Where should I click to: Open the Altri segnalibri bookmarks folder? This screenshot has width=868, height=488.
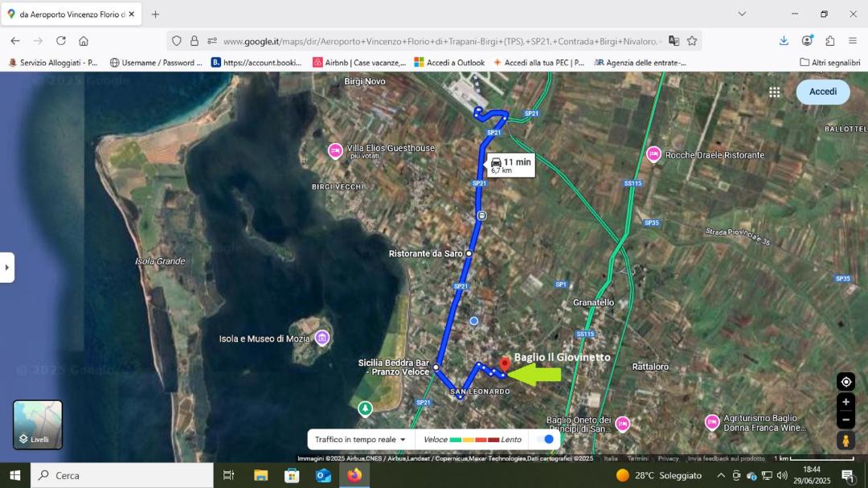(x=829, y=62)
